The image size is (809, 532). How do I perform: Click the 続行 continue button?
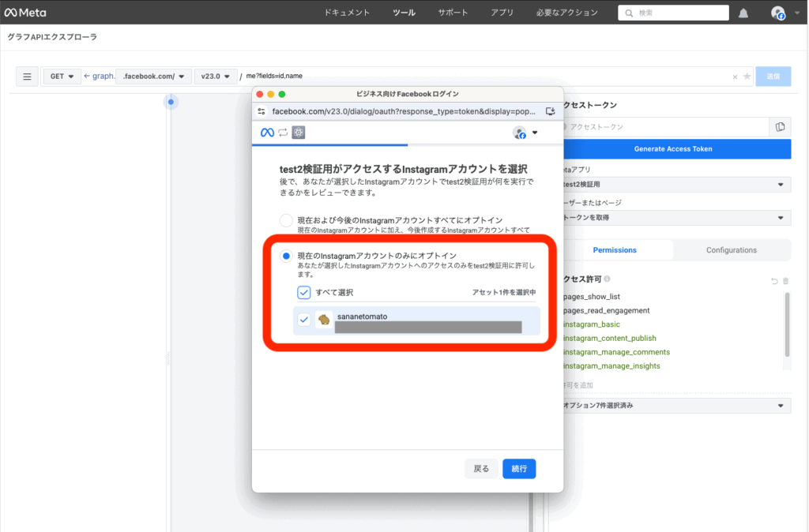pos(519,469)
